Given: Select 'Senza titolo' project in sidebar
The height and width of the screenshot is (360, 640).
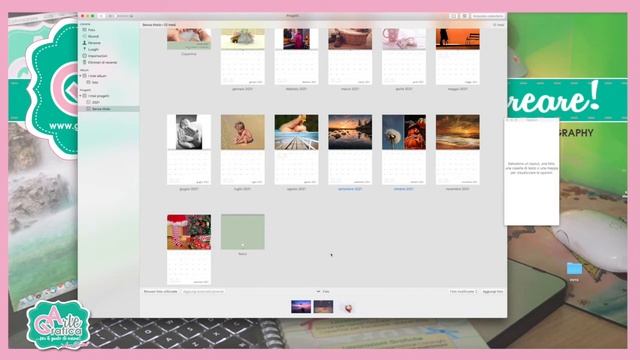Looking at the screenshot, I should click(x=101, y=109).
